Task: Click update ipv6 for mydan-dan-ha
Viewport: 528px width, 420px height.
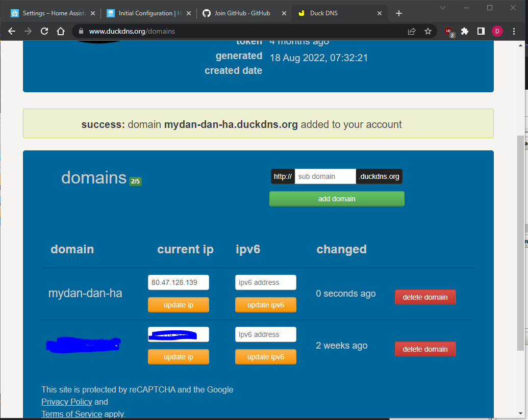Action: pos(266,305)
